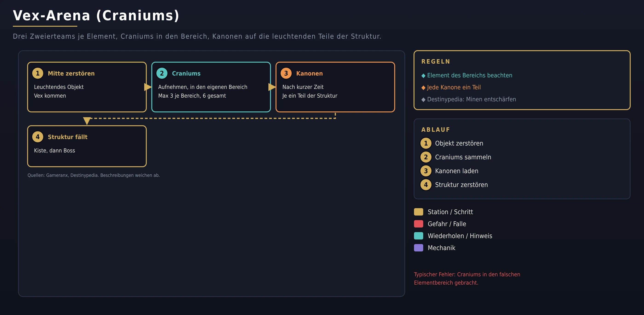Click the purple Mechanik legend swatch
Image resolution: width=644 pixels, height=315 pixels.
pos(419,248)
